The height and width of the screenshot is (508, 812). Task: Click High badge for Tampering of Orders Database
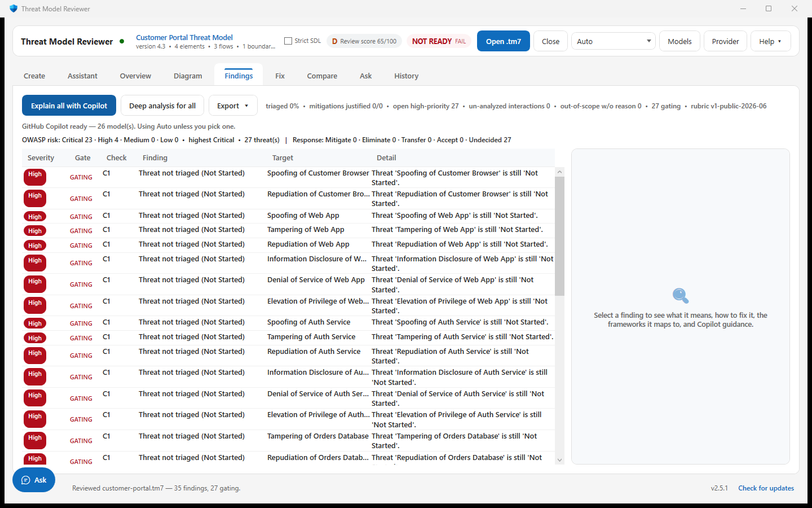(x=35, y=440)
